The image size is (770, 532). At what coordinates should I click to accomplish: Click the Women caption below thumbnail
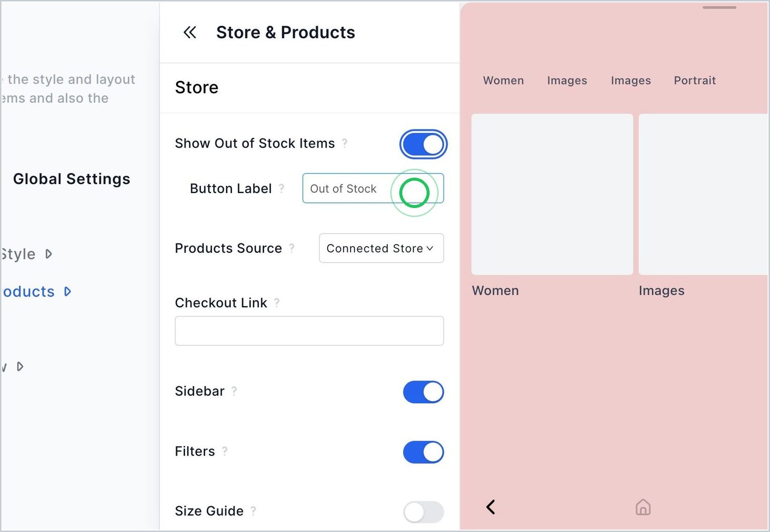(495, 291)
